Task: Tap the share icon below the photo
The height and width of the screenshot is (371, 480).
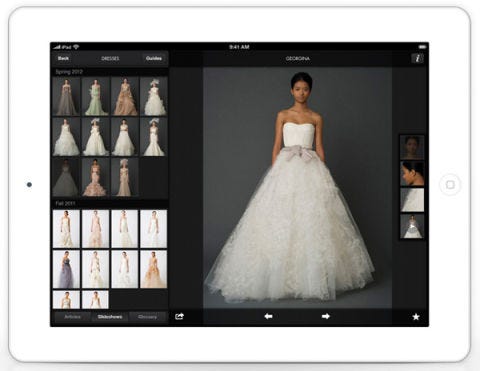Action: (180, 316)
